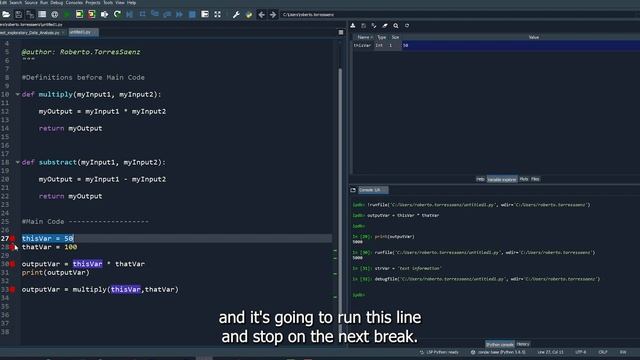The width and height of the screenshot is (640, 360).
Task: Re-run last script icon
Action: pos(117,15)
